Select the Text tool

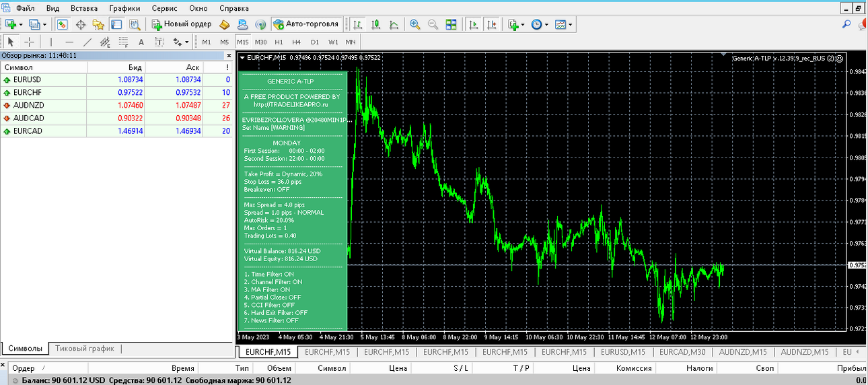pos(141,42)
